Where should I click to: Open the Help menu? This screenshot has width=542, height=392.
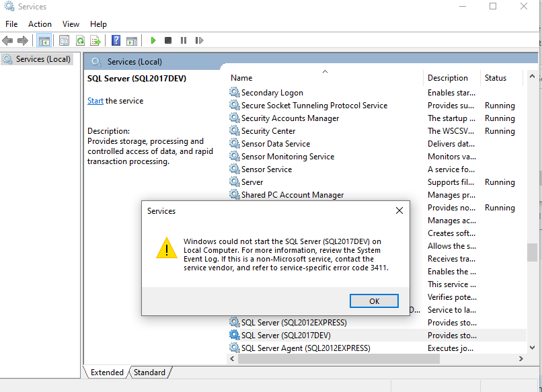(98, 24)
